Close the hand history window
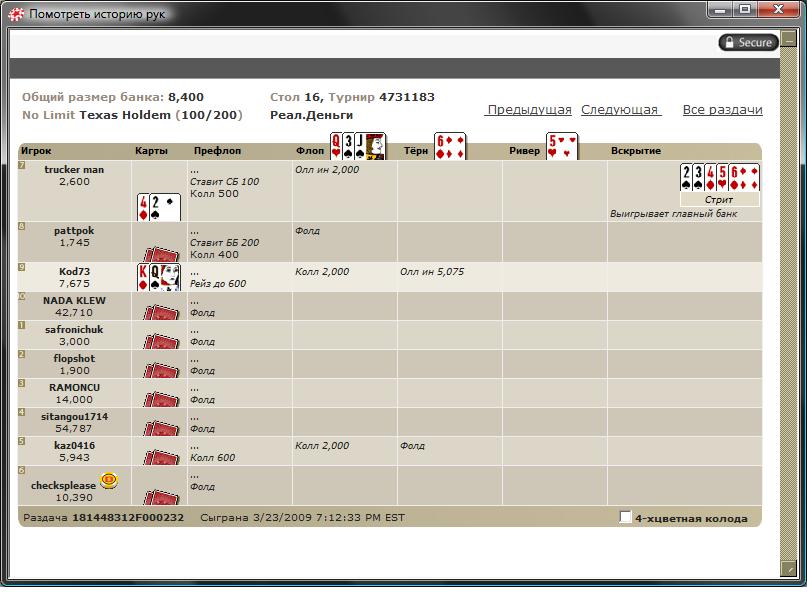The height and width of the screenshot is (600, 807). (778, 10)
